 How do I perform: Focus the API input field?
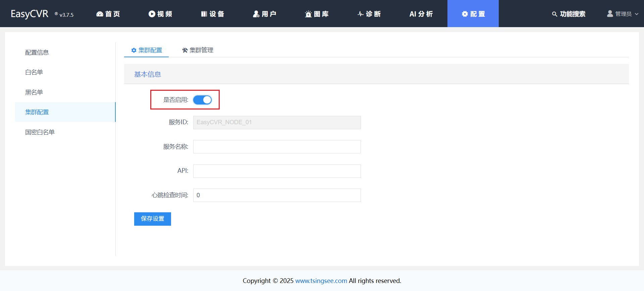pos(277,171)
